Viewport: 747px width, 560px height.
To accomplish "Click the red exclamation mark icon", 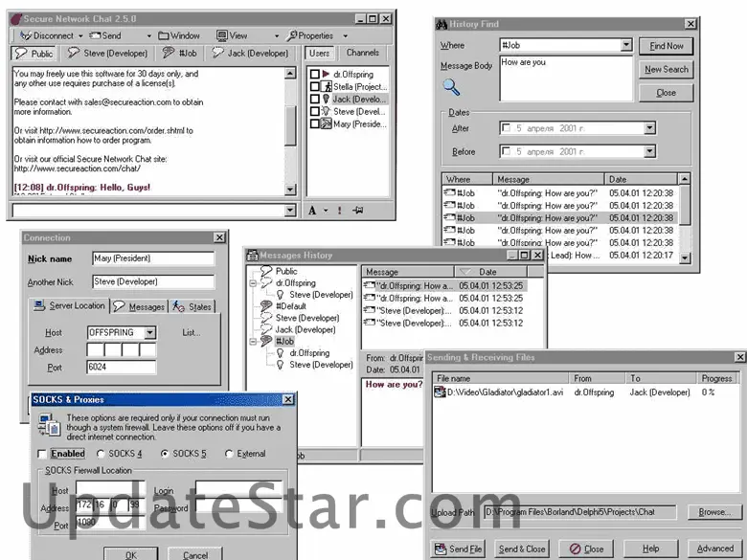I will click(x=340, y=211).
